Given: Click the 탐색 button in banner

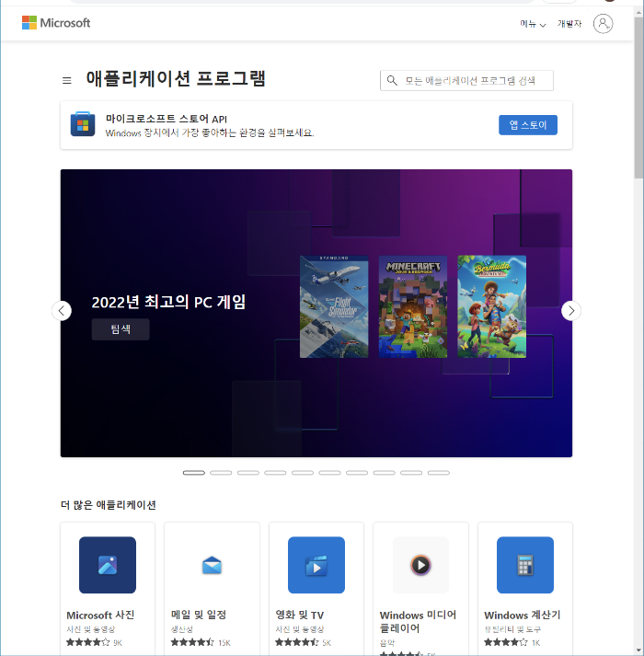Looking at the screenshot, I should click(x=121, y=329).
